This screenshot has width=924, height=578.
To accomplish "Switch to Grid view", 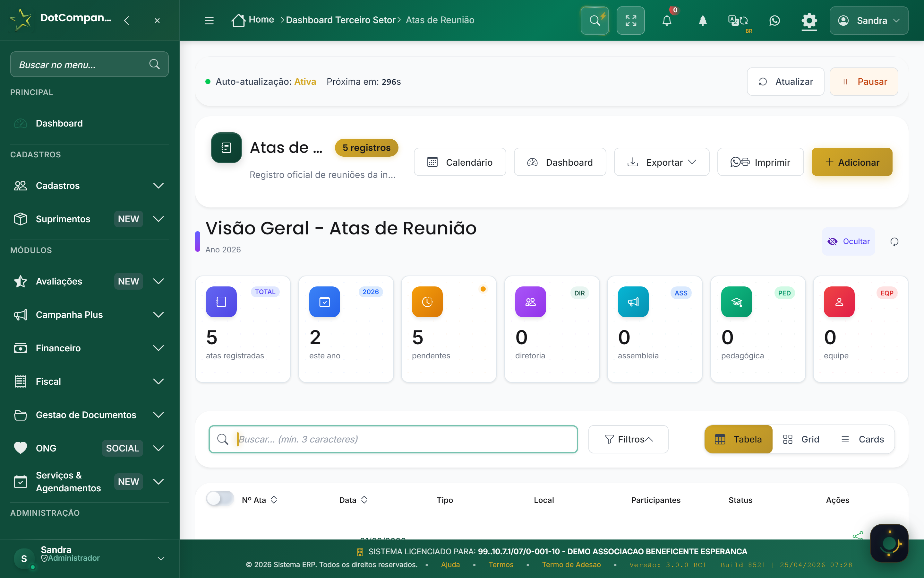I will pyautogui.click(x=801, y=439).
